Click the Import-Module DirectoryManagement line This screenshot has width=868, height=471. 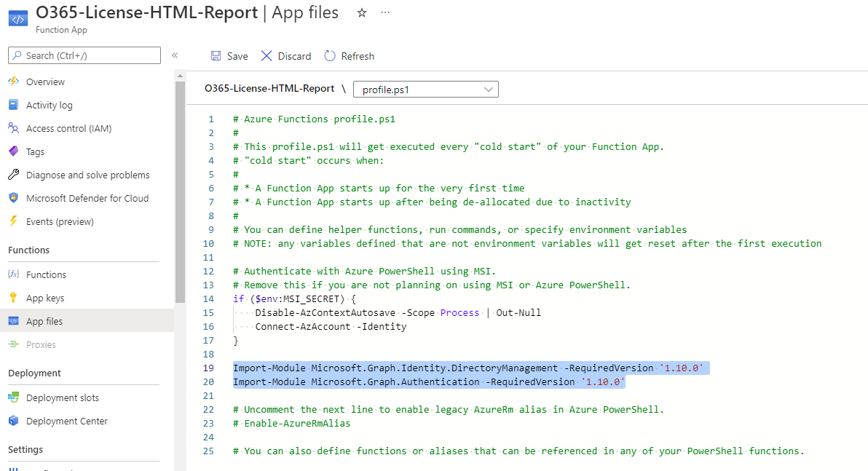click(468, 368)
